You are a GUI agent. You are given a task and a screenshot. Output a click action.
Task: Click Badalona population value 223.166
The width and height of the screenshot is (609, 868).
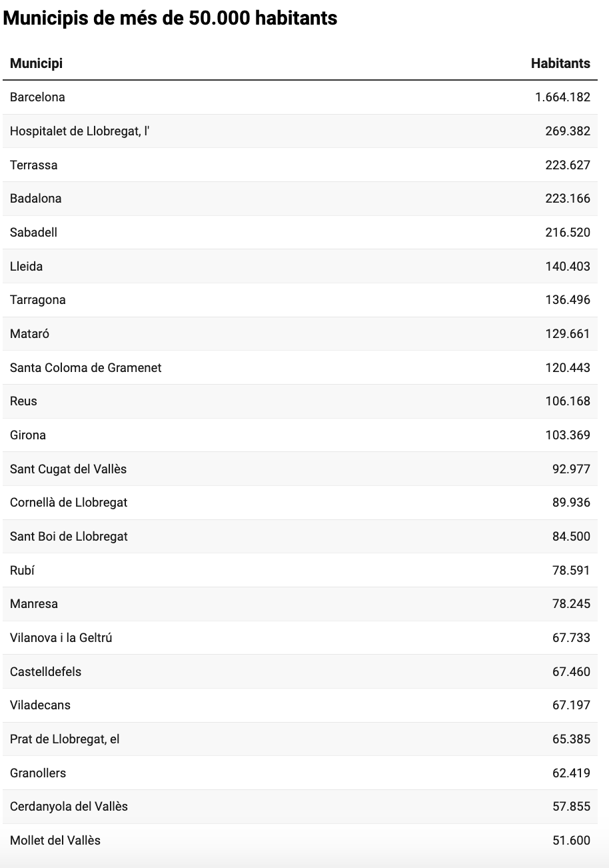568,199
